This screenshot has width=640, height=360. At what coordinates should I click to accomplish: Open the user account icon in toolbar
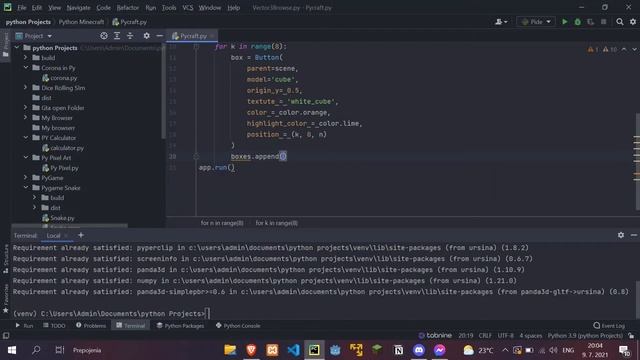coord(501,22)
